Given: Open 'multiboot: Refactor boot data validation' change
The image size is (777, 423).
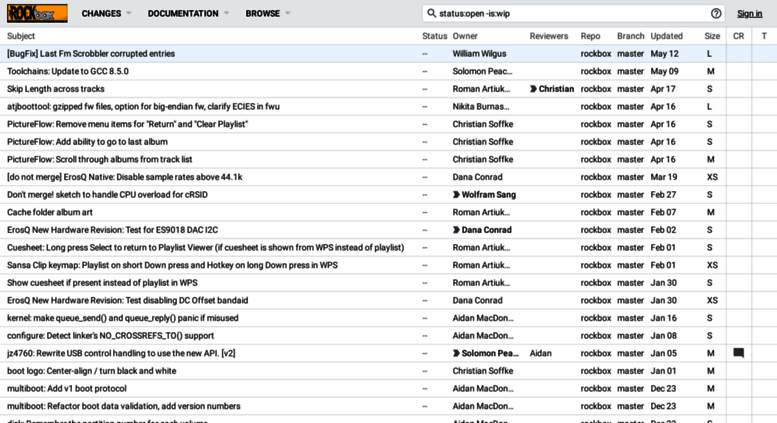Looking at the screenshot, I should coord(123,406).
